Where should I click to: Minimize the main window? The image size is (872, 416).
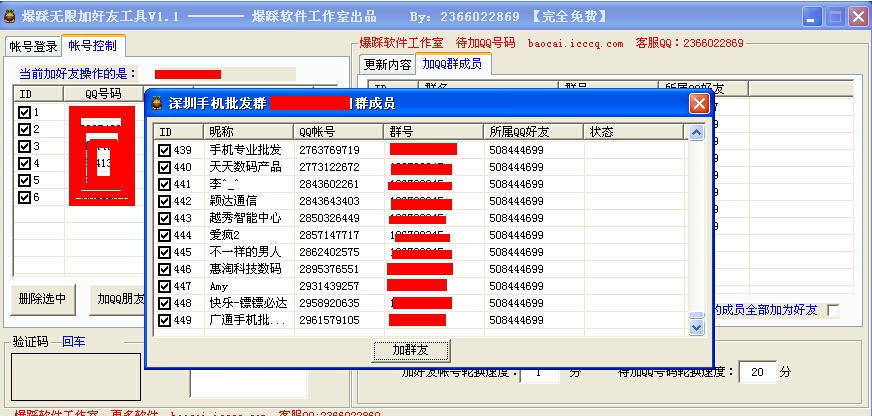[812, 17]
